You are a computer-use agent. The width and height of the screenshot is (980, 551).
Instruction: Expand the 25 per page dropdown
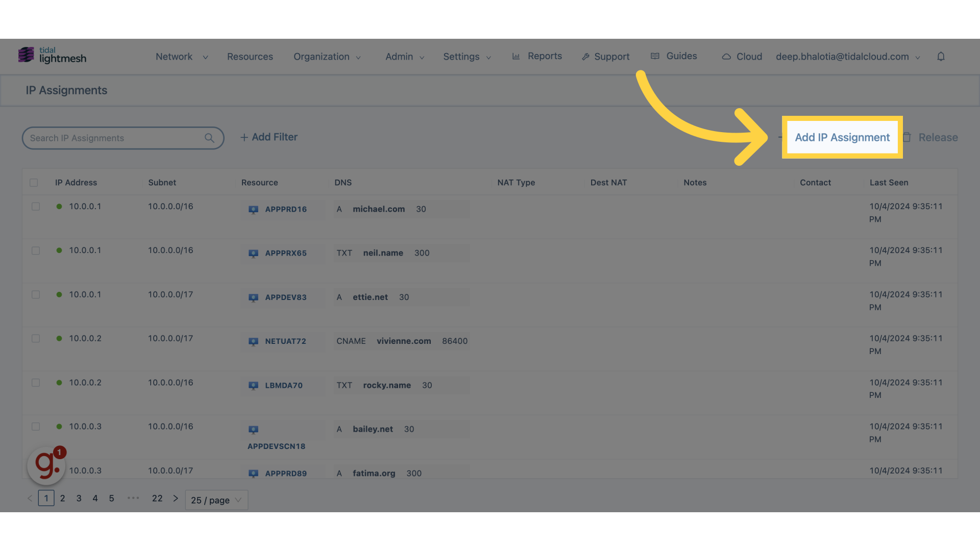[x=215, y=499]
